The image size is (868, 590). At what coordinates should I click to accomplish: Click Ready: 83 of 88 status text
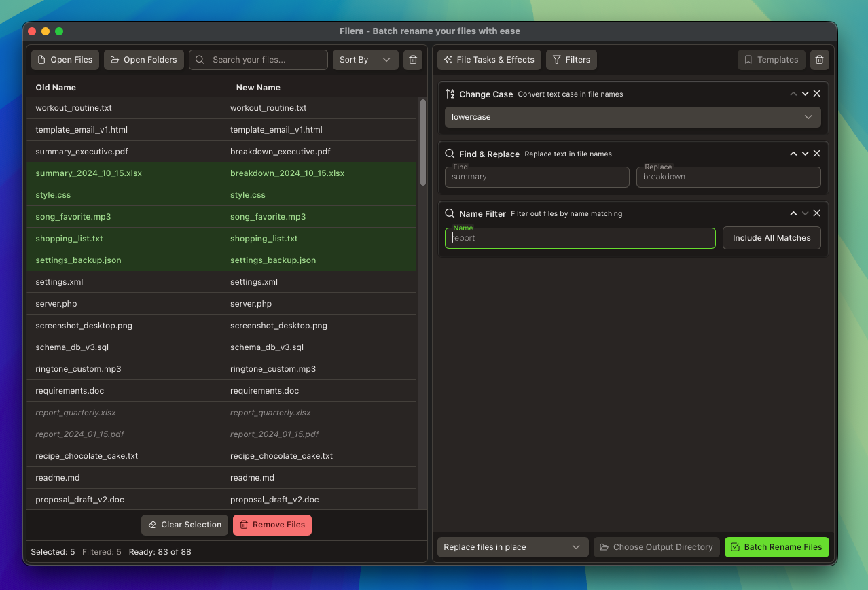[x=160, y=552]
